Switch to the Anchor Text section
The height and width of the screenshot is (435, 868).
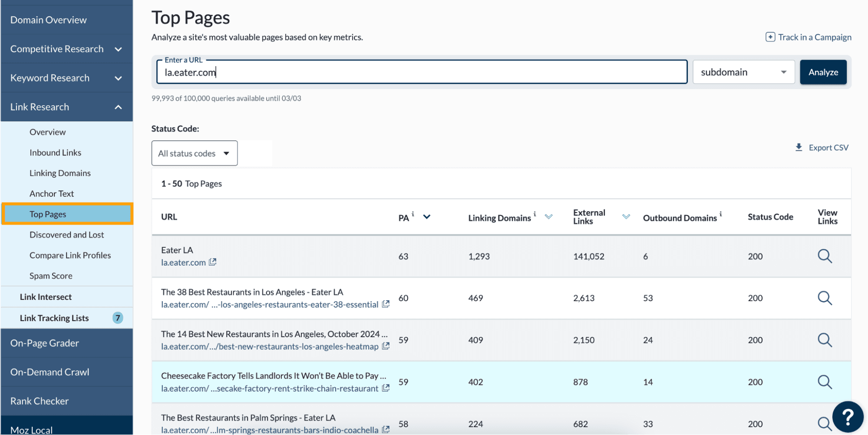[52, 193]
